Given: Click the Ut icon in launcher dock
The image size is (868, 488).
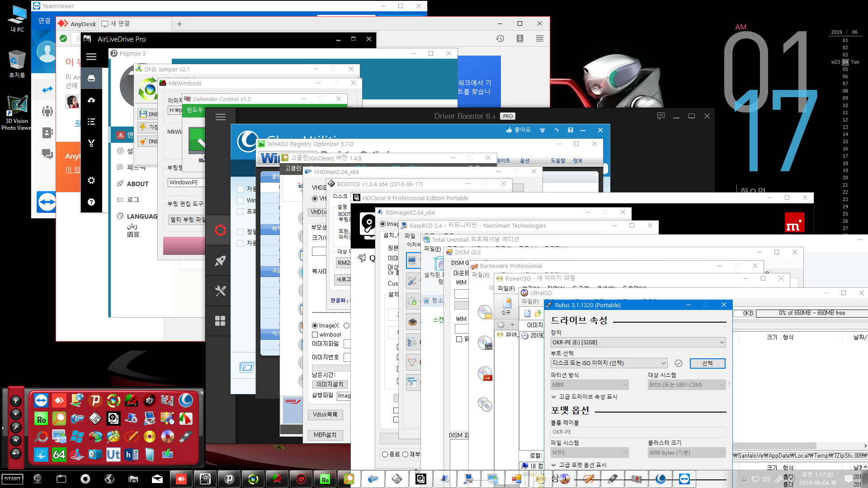Looking at the screenshot, I should pyautogui.click(x=113, y=455).
